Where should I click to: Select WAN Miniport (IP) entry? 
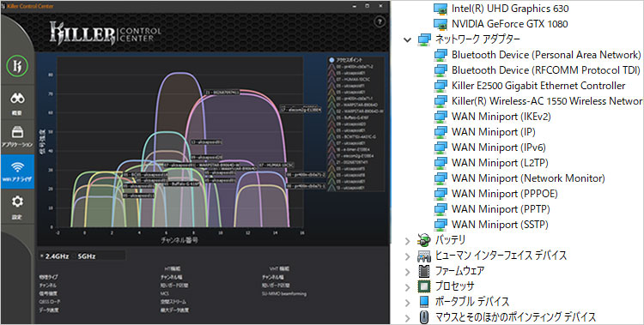click(x=493, y=132)
